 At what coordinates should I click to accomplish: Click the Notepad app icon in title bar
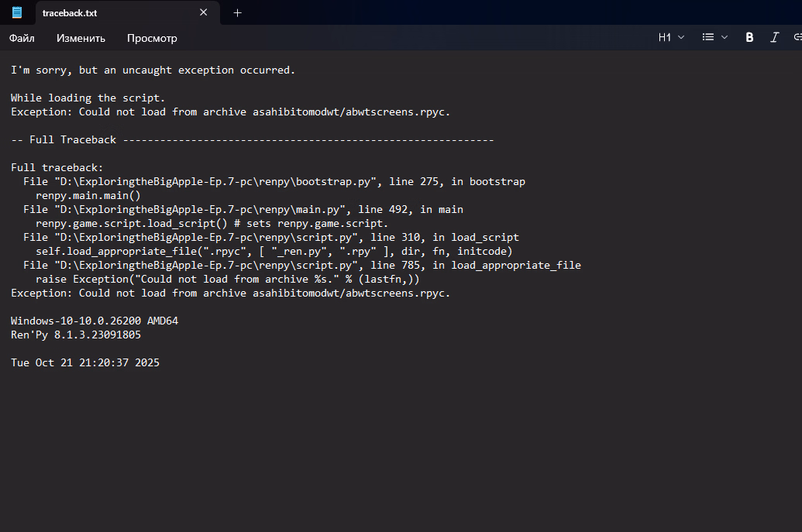(17, 12)
